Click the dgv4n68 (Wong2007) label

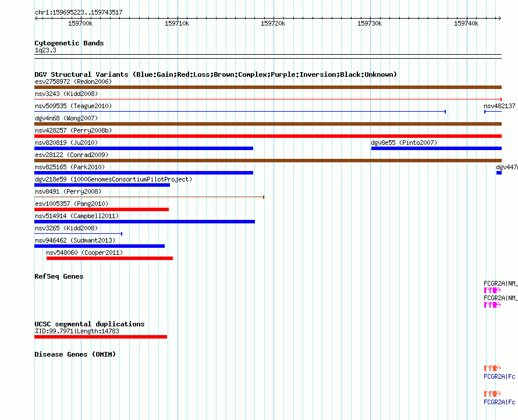point(66,118)
